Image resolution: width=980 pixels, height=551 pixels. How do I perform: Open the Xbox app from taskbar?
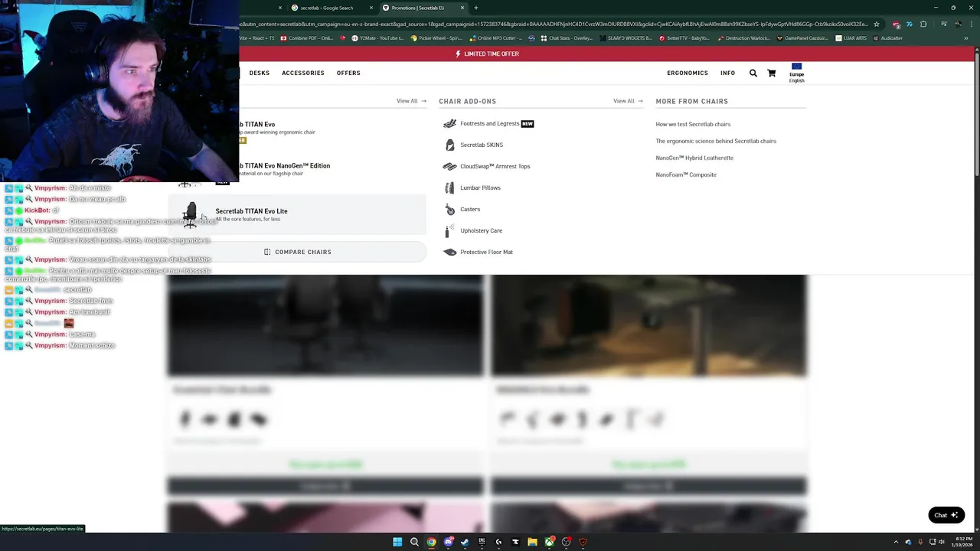click(x=549, y=542)
